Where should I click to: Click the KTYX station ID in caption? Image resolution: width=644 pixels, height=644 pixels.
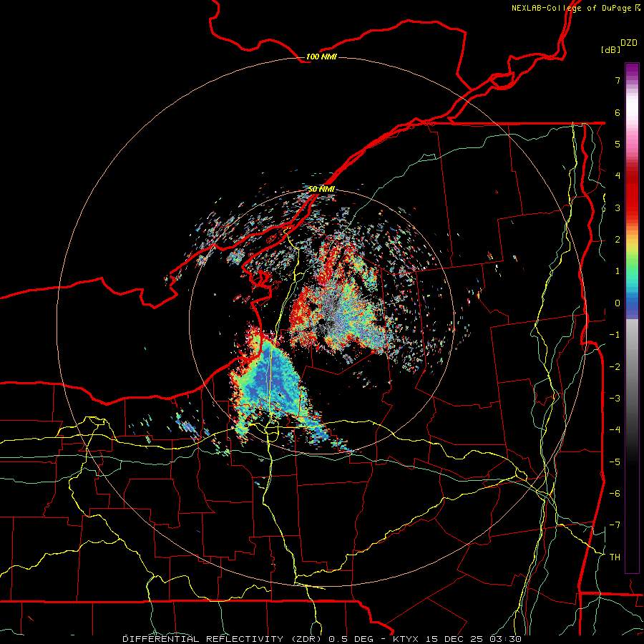(x=405, y=639)
